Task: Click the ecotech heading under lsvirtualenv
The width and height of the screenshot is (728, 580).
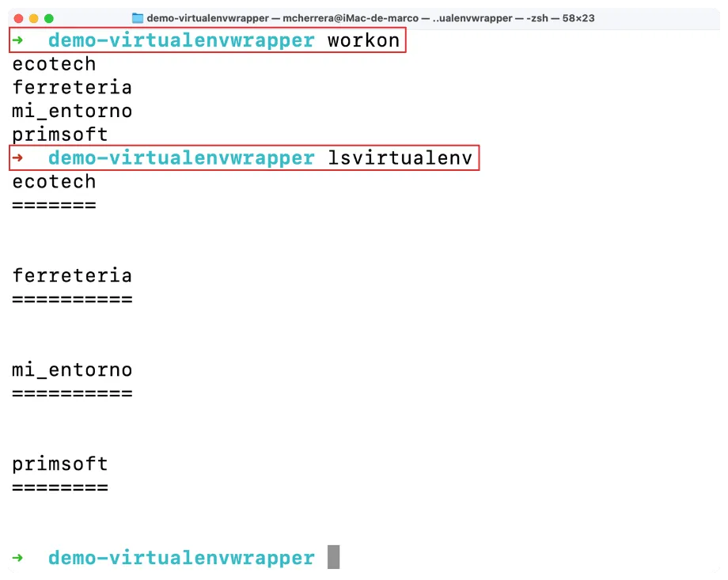Action: click(54, 182)
